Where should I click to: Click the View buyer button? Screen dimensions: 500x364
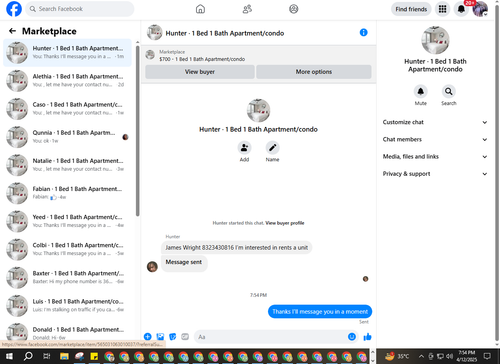coord(200,72)
